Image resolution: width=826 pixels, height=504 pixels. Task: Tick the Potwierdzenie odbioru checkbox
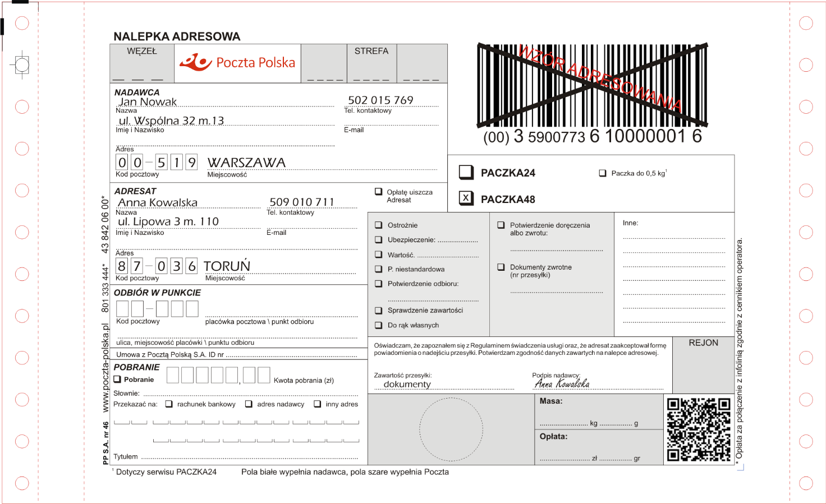click(379, 284)
